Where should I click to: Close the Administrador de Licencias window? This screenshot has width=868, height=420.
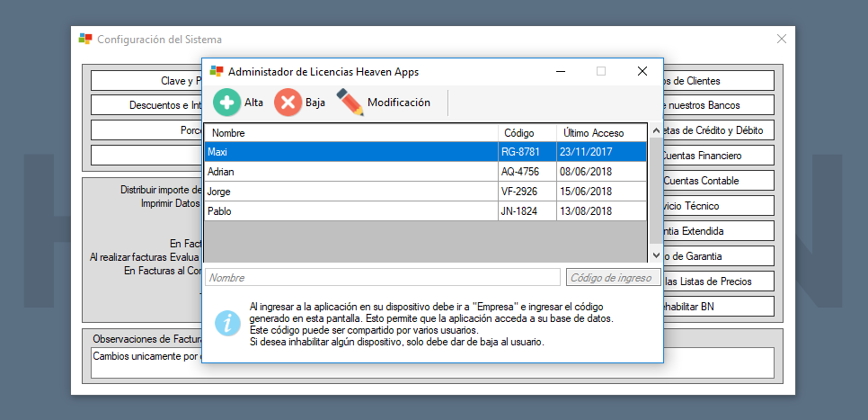click(x=642, y=71)
